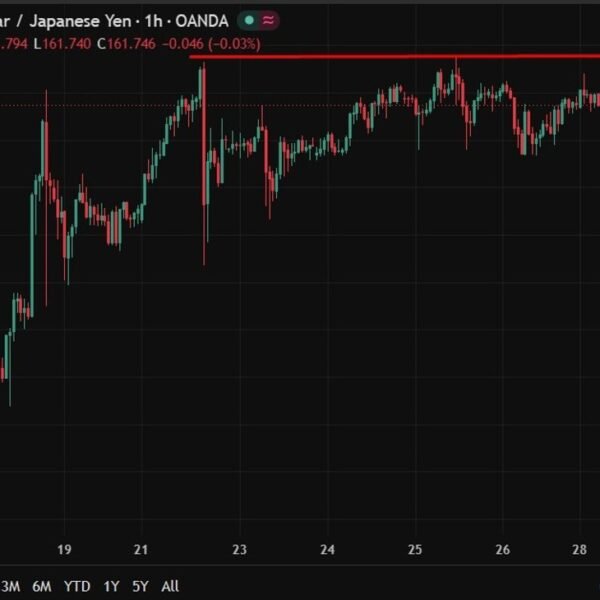Click the 1h interval in the chart legend
Image resolution: width=600 pixels, height=600 pixels.
click(154, 21)
